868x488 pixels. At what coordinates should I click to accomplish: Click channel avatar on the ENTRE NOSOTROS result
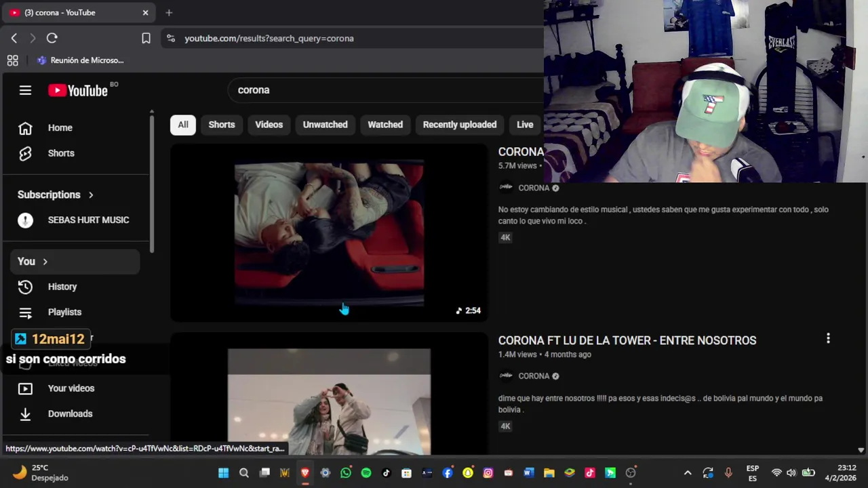tap(506, 376)
